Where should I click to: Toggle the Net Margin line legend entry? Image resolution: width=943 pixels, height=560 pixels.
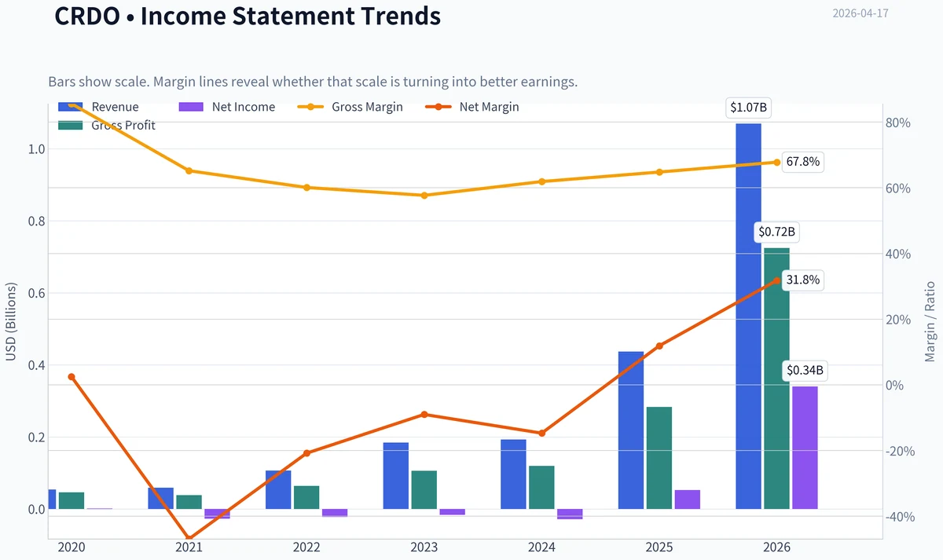pos(472,107)
